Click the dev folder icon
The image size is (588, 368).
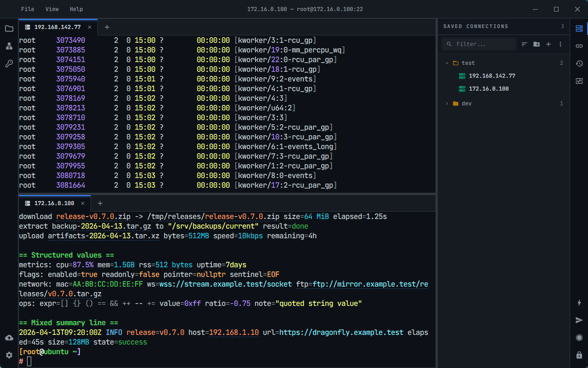point(456,103)
